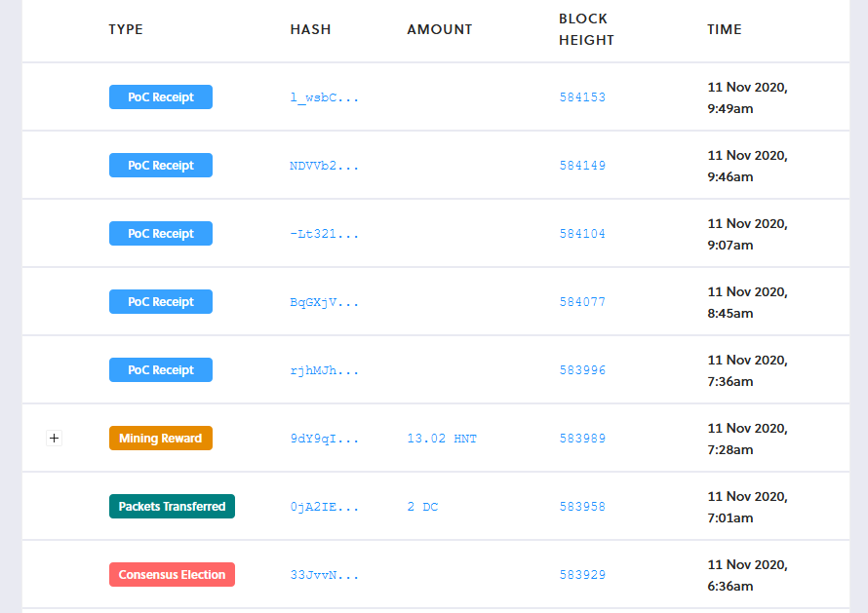Image resolution: width=868 pixels, height=613 pixels.
Task: Open transaction hash NDVVb2...
Action: [323, 165]
